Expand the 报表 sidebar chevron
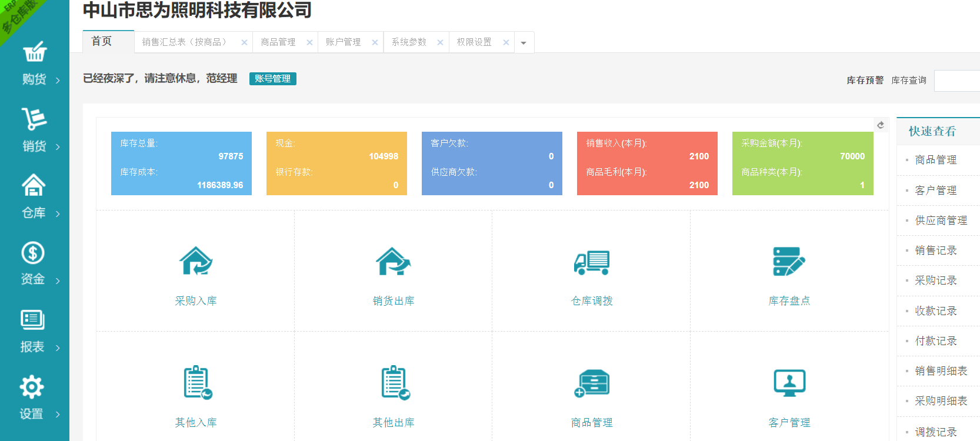Viewport: 980px width, 441px height. [x=58, y=348]
